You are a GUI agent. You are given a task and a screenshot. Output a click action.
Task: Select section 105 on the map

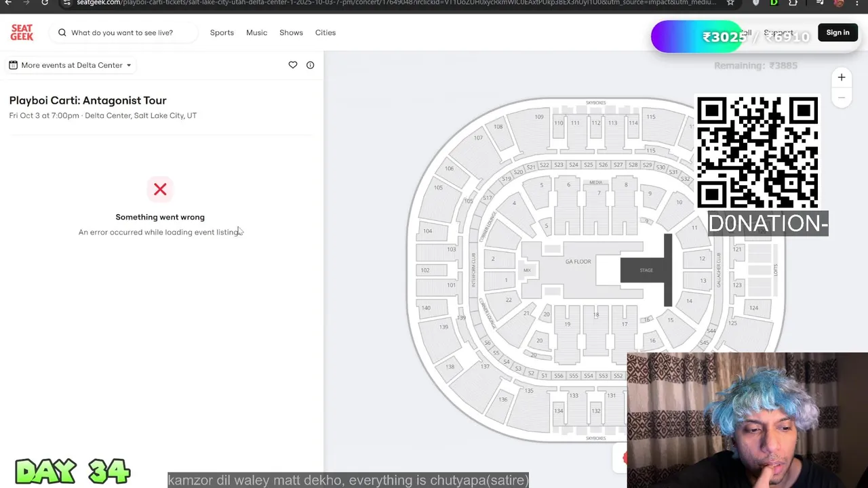(x=439, y=188)
